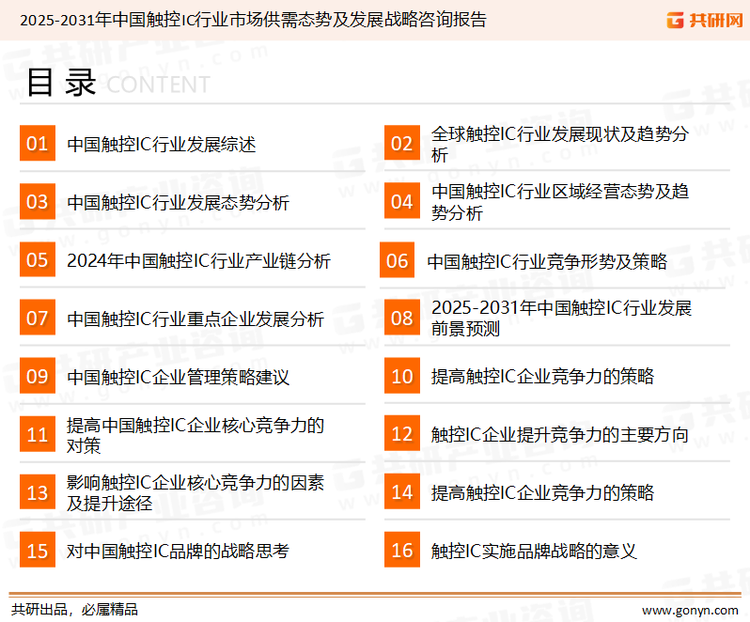
Task: Select the entry 全球触控IC行业发展现状及趋势分析
Action: pyautogui.click(x=560, y=144)
